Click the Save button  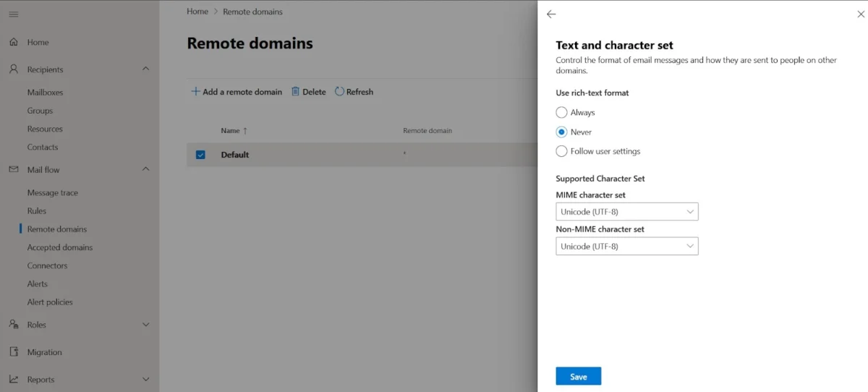578,376
